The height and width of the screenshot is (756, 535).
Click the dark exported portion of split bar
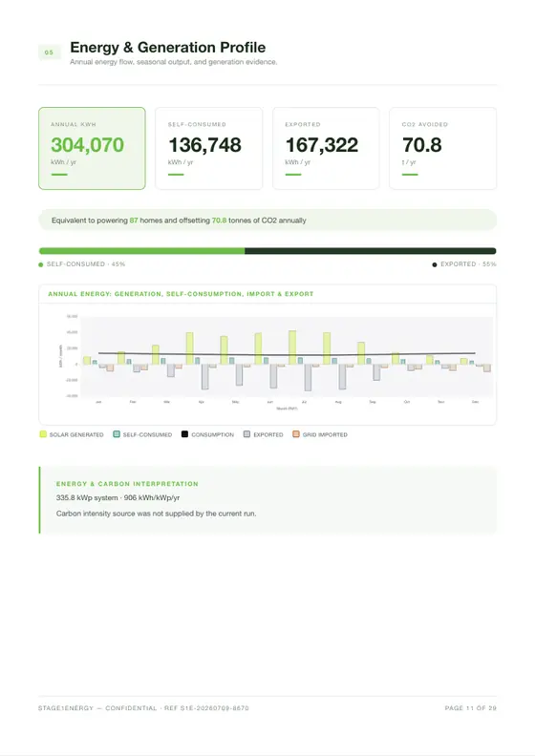(x=371, y=251)
